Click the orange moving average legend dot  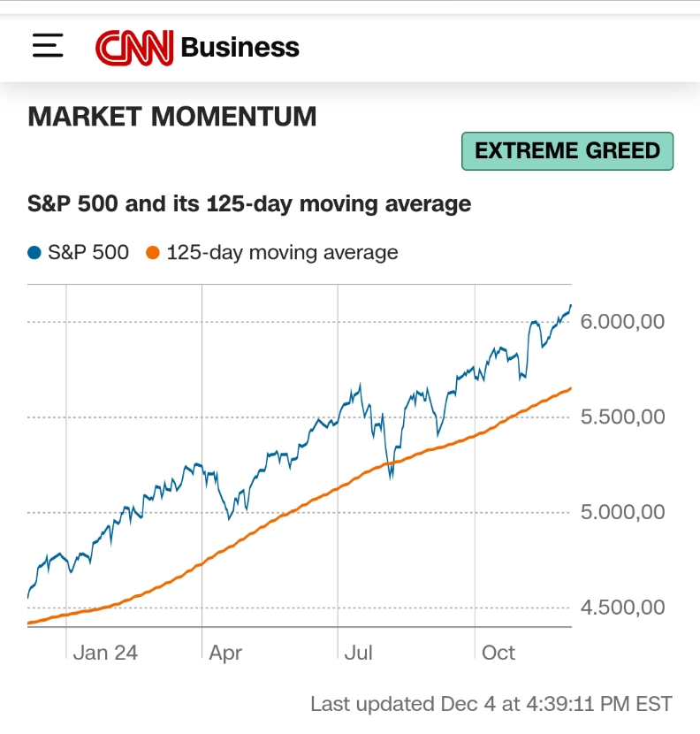coord(152,253)
